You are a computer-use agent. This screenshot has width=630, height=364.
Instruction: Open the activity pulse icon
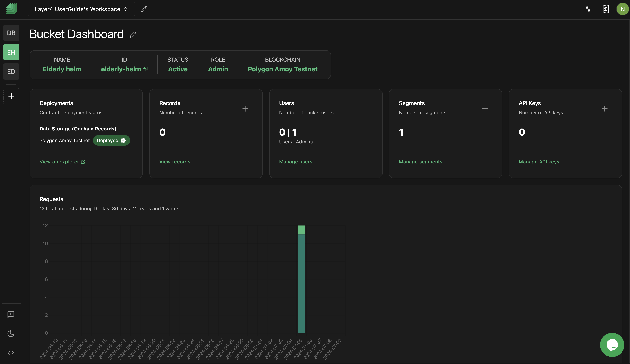click(x=588, y=9)
